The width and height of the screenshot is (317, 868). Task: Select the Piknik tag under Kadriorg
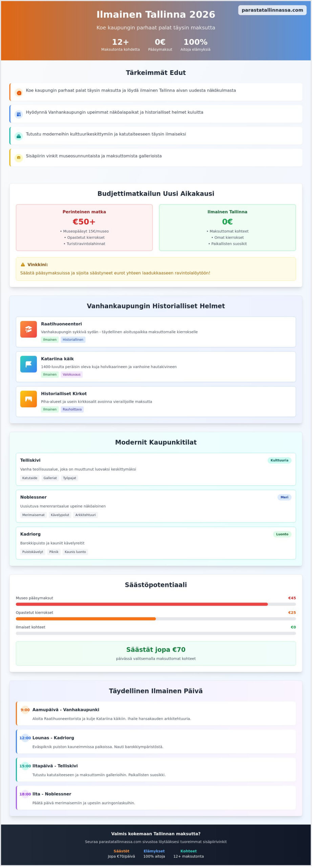(x=54, y=552)
